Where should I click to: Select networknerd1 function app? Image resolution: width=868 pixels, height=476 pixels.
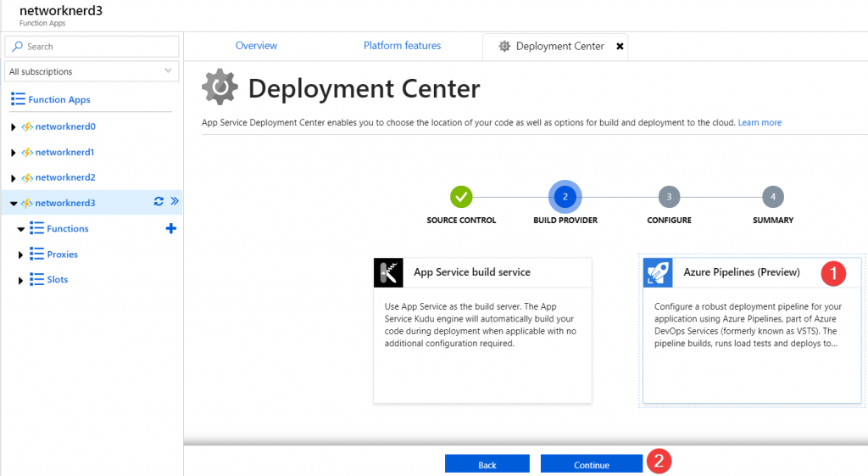[64, 152]
